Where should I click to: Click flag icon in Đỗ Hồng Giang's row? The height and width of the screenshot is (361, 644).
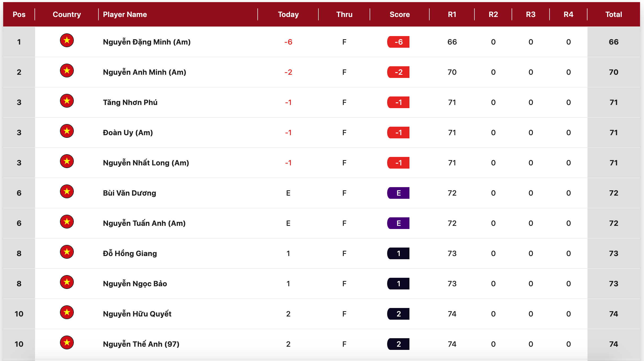click(x=67, y=252)
